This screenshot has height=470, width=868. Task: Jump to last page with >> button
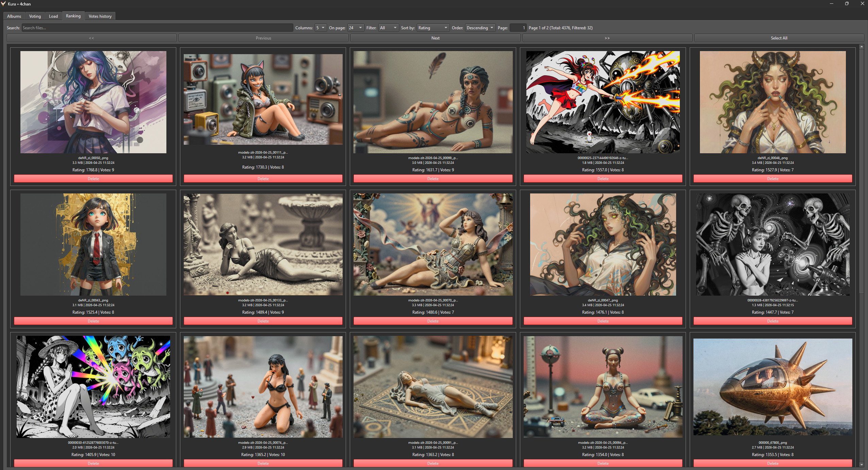point(607,38)
